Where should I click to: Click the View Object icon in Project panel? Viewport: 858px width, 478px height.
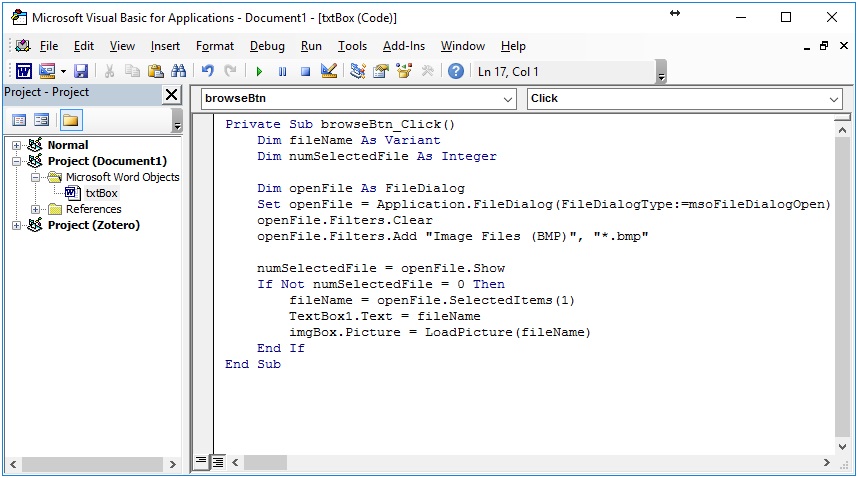[x=42, y=120]
